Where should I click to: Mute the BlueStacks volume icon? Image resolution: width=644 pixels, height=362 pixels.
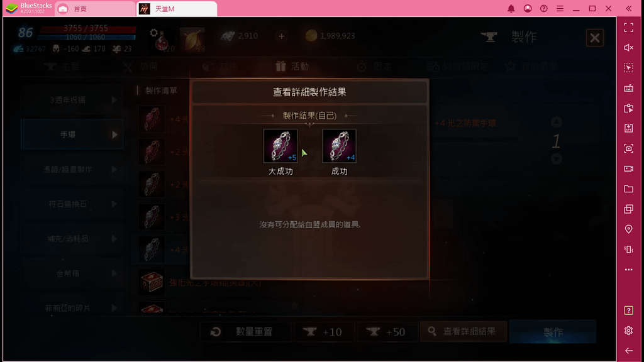[628, 48]
